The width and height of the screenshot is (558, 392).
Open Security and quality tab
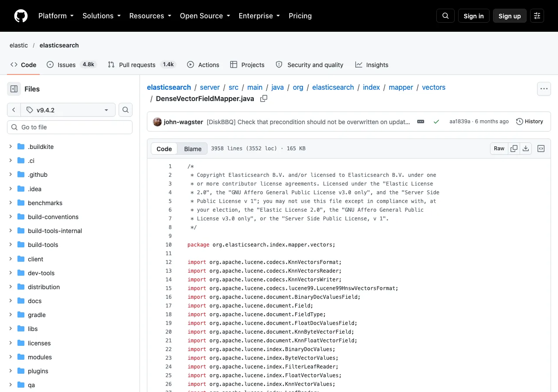click(310, 64)
